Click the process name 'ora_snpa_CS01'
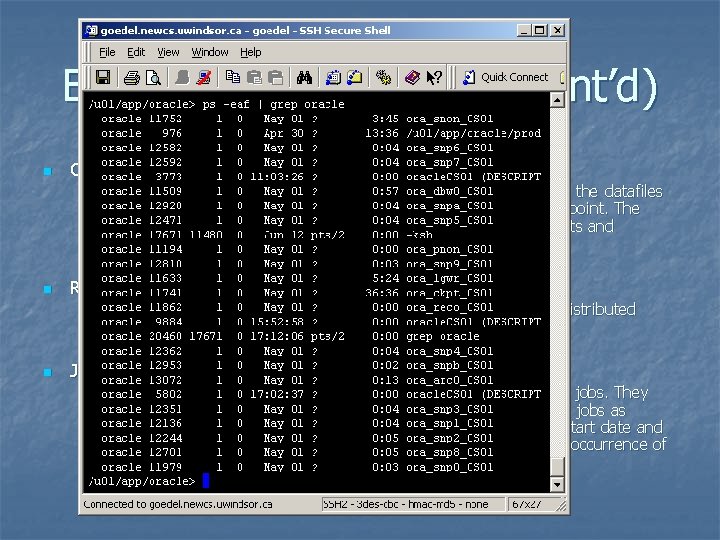Screen dimensions: 720x540 click(450, 206)
